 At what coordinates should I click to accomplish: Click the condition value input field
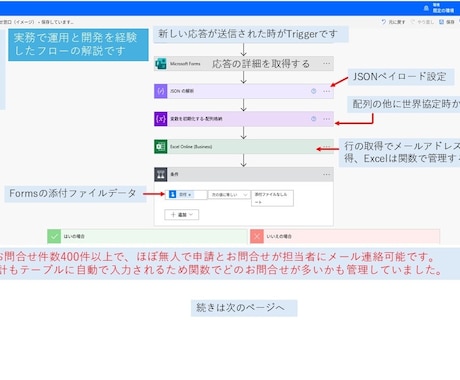tap(272, 198)
